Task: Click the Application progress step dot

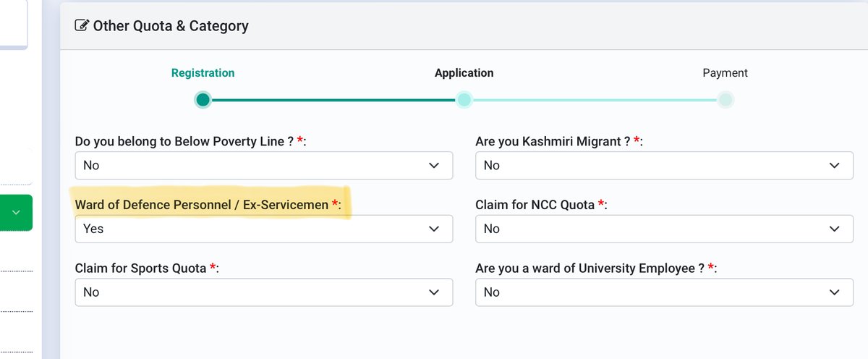Action: point(464,100)
